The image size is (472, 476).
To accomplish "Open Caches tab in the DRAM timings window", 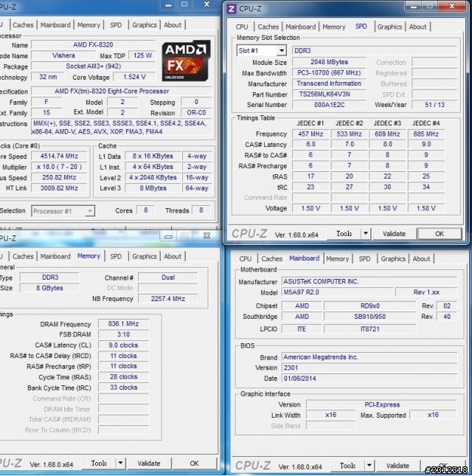I will [x=23, y=256].
